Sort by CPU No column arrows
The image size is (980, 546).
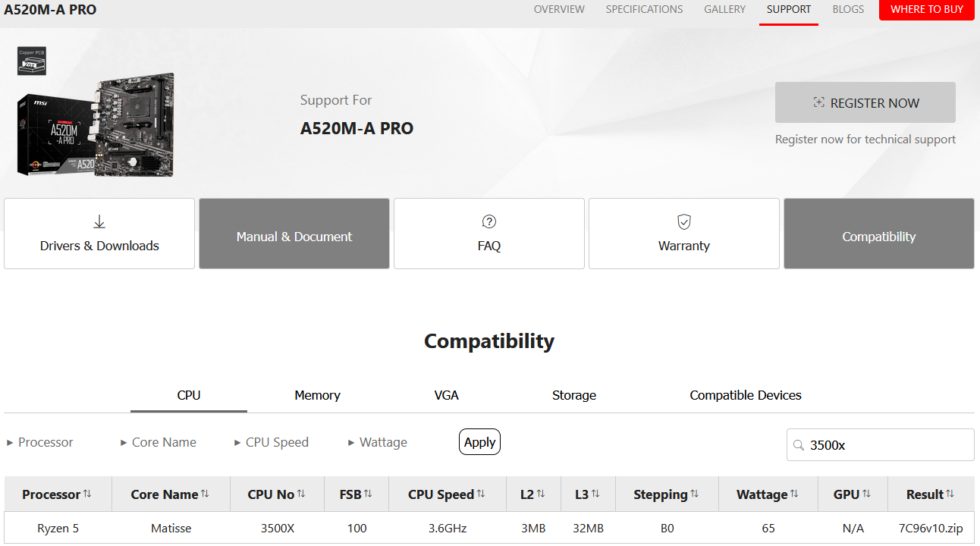pyautogui.click(x=301, y=494)
